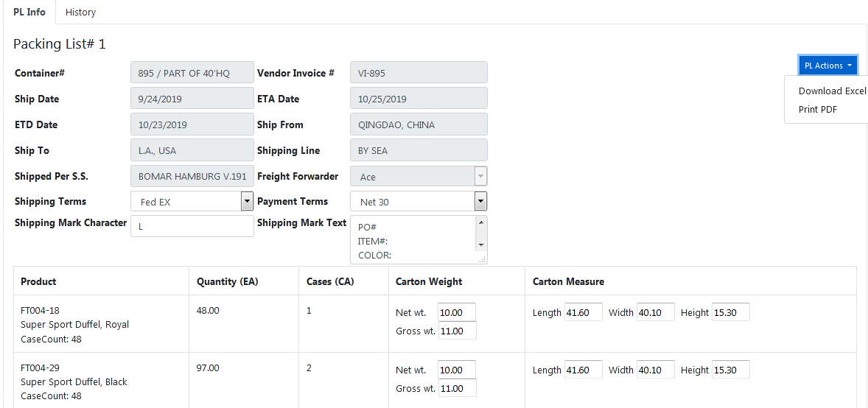Choose Download Excel from the menu
868x408 pixels.
(832, 91)
